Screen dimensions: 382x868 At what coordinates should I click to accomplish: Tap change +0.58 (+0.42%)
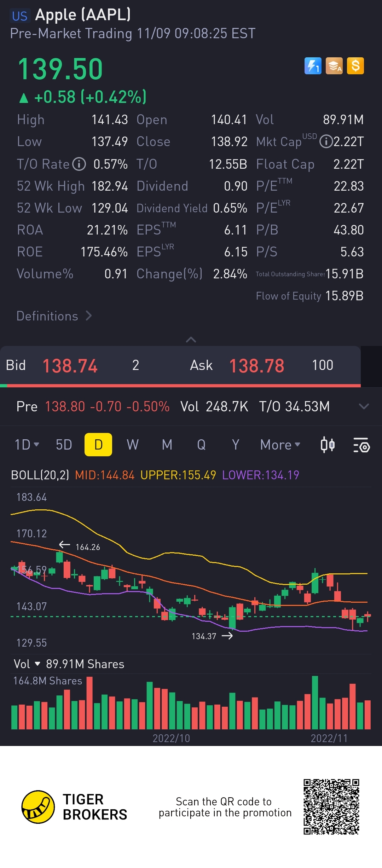[83, 97]
